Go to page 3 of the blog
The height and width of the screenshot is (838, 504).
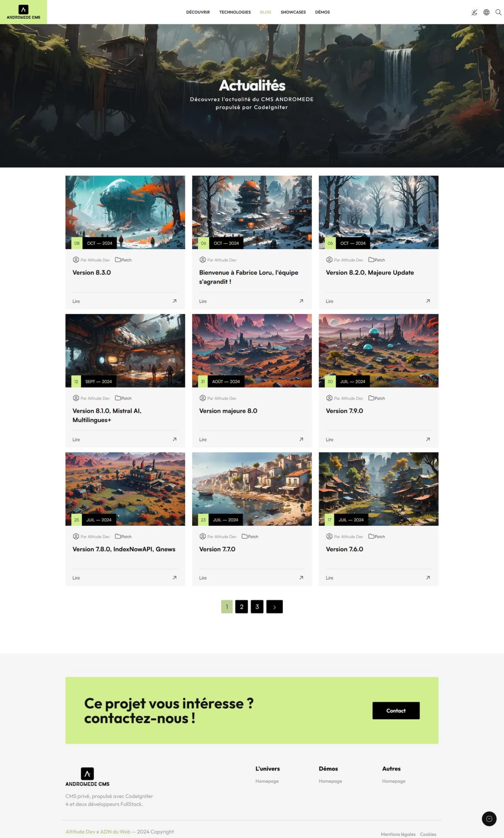(x=257, y=606)
